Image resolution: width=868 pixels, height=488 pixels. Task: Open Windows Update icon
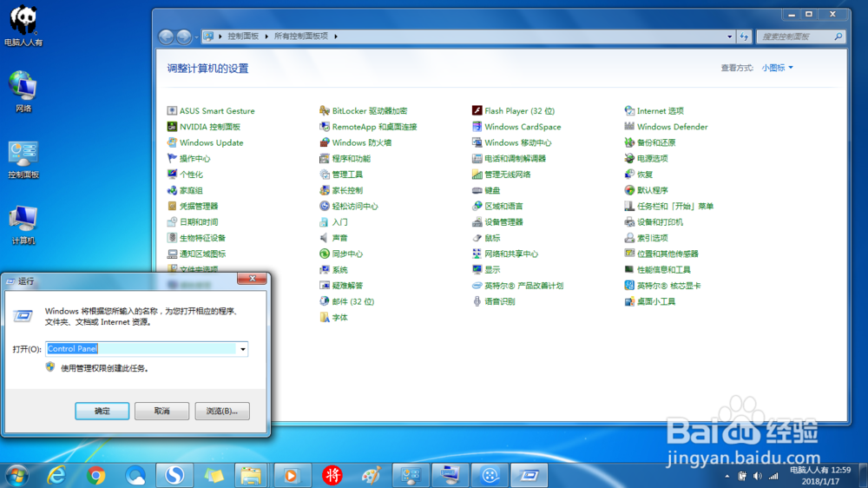tap(172, 142)
